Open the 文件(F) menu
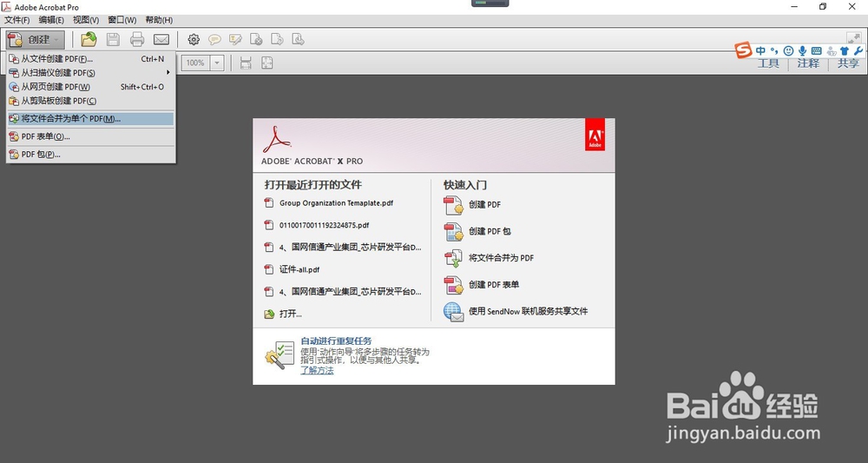The image size is (868, 463). click(17, 20)
